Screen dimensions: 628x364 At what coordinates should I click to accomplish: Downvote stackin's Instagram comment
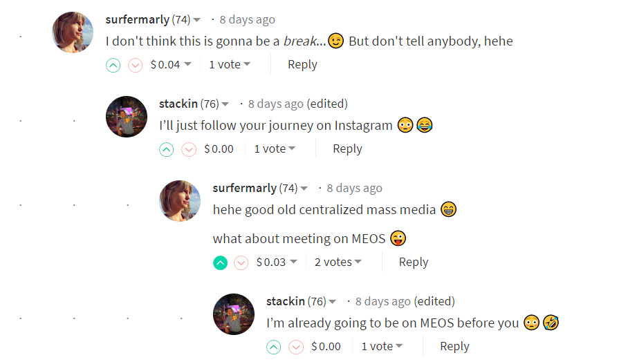(189, 149)
